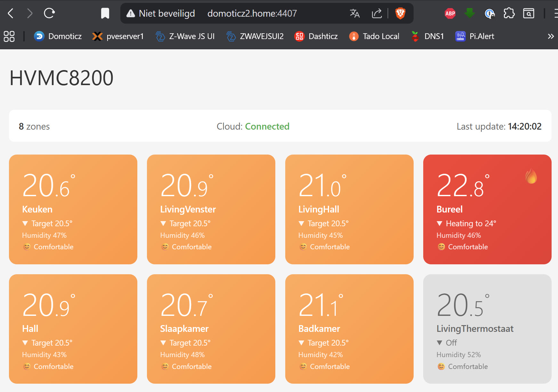
Task: Reload the page with the refresh icon
Action: pyautogui.click(x=49, y=13)
